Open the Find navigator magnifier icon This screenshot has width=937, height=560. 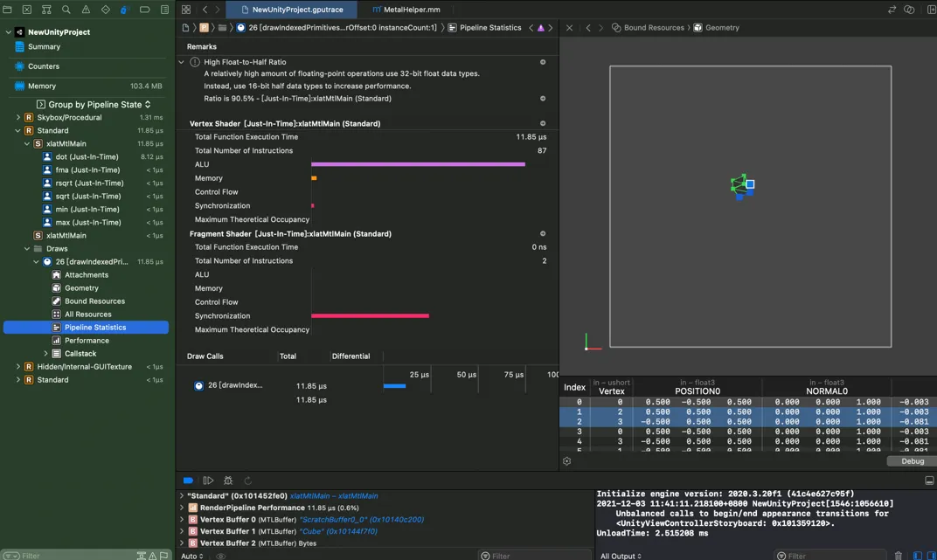coord(66,10)
